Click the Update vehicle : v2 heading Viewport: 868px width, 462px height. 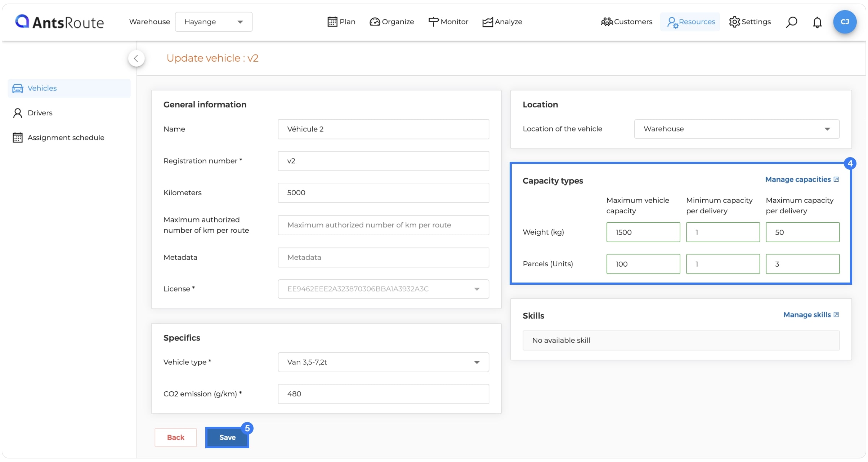(212, 58)
